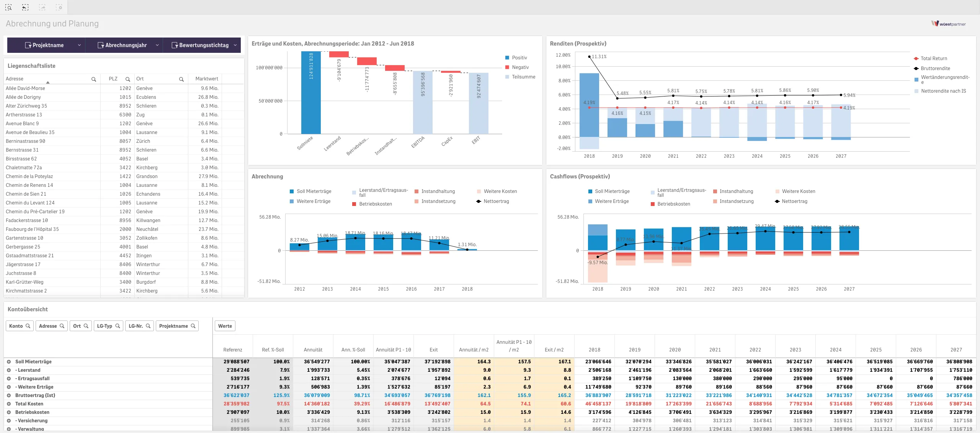Expand the - Leerstand row
980x433 pixels.
click(x=9, y=370)
